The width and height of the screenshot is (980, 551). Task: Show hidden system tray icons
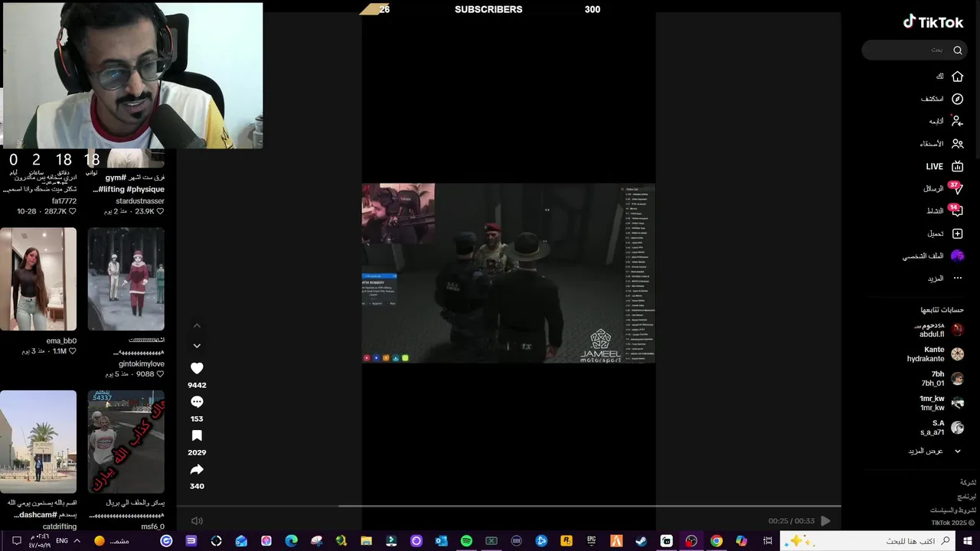click(79, 541)
